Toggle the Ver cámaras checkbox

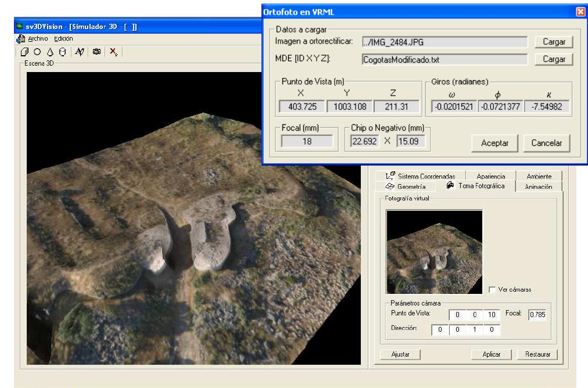click(x=492, y=289)
